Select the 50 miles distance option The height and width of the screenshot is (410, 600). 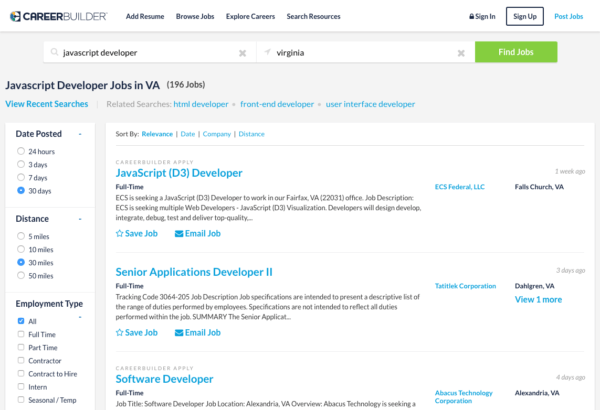click(21, 275)
